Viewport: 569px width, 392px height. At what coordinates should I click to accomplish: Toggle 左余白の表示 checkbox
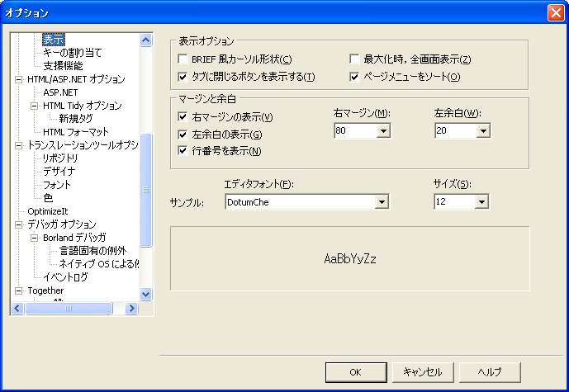183,135
